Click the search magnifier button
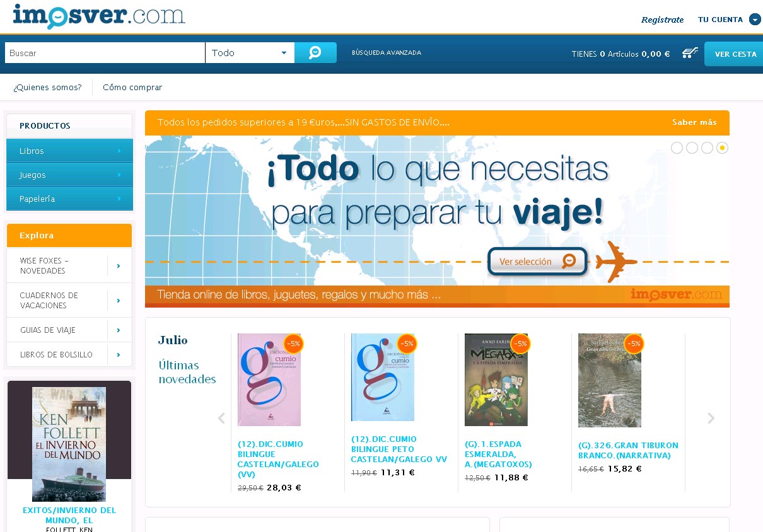 (x=315, y=53)
